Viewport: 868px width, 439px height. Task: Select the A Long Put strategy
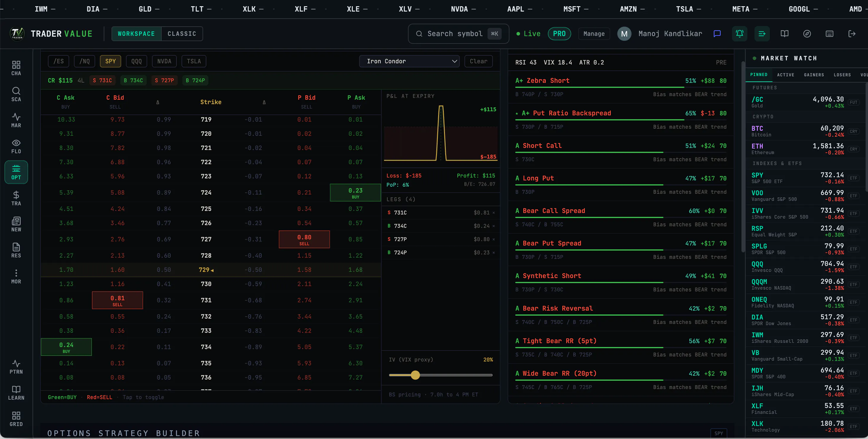click(621, 185)
